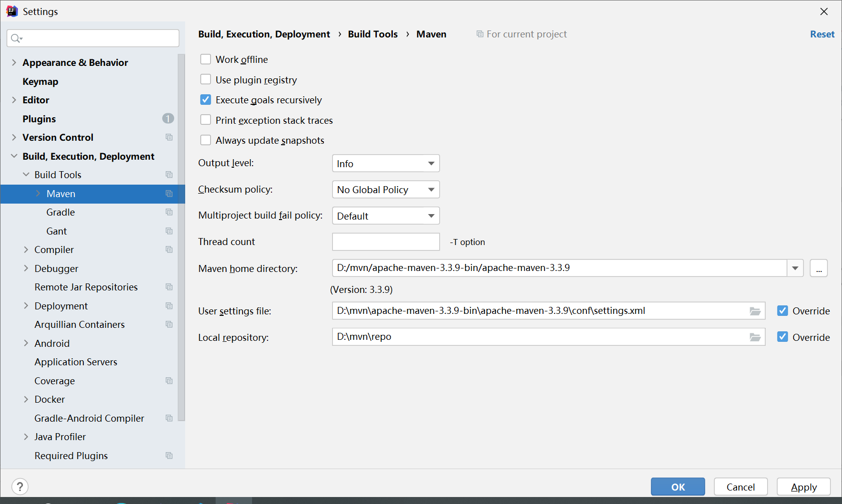Open the Output level dropdown
This screenshot has width=842, height=504.
point(385,164)
